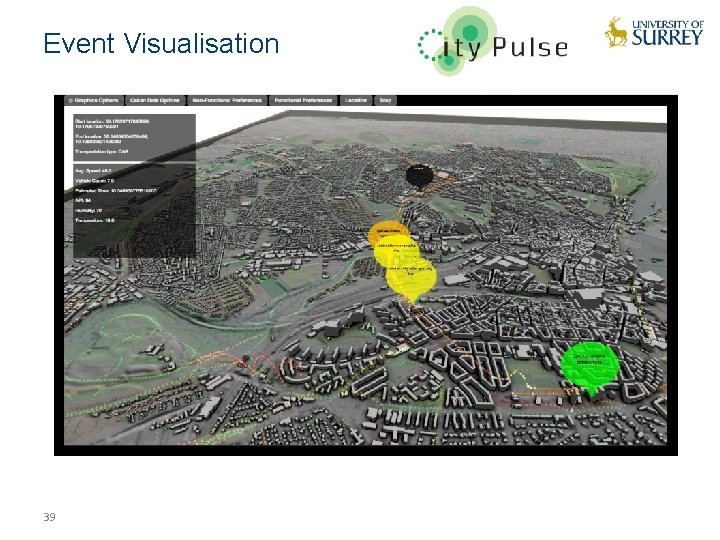
Task: Open the second Options tab beside Graphics Options
Action: pos(155,101)
